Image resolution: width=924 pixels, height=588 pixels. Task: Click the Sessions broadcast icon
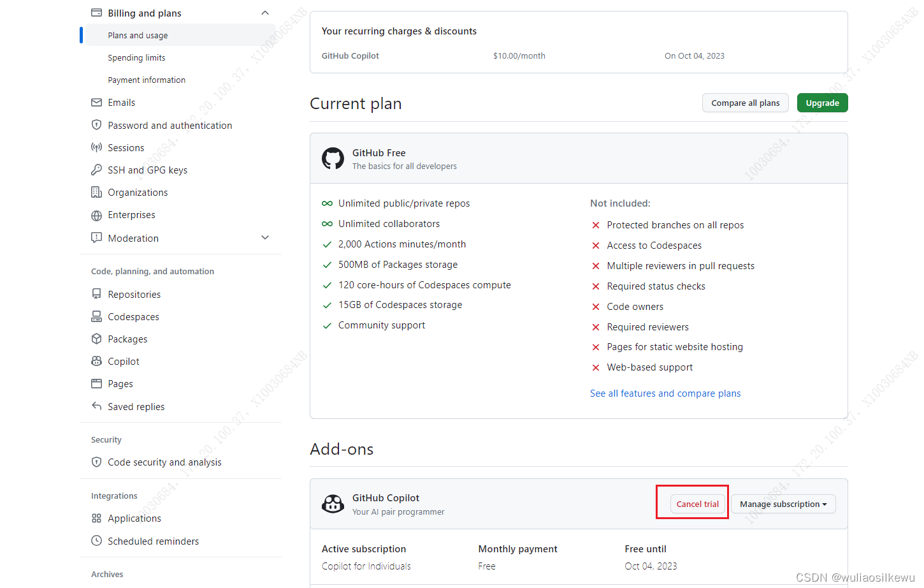(96, 147)
